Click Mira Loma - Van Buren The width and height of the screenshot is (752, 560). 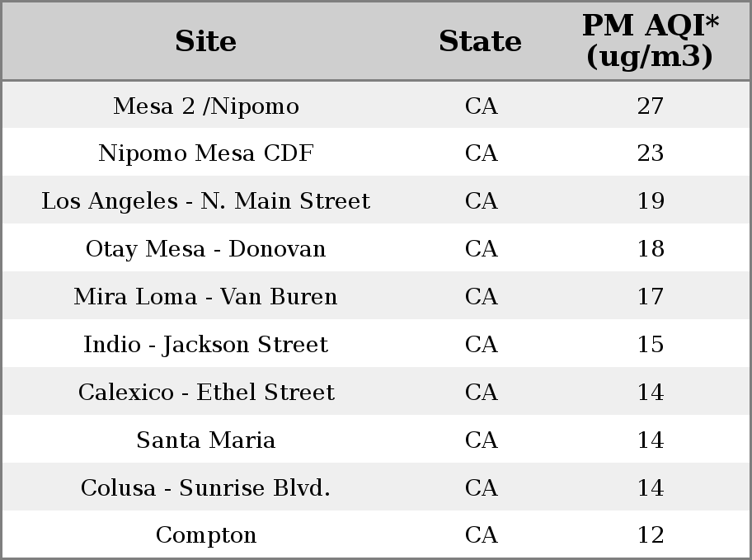click(206, 296)
